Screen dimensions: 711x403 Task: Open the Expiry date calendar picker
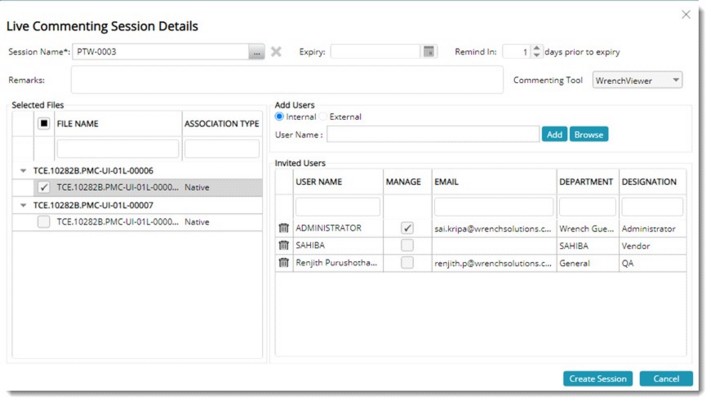click(429, 52)
